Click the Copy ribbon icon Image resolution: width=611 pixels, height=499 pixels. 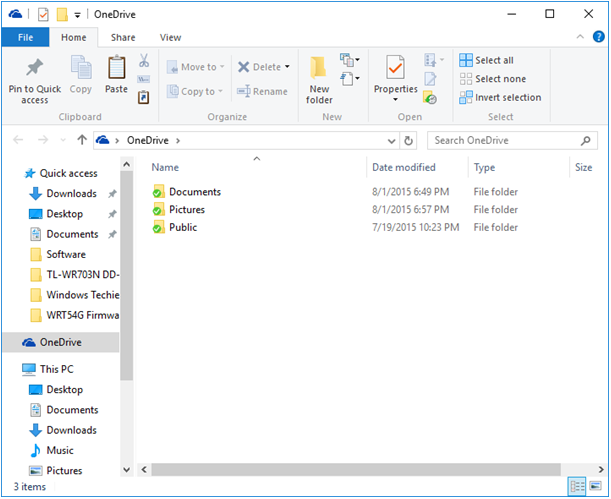click(x=81, y=67)
